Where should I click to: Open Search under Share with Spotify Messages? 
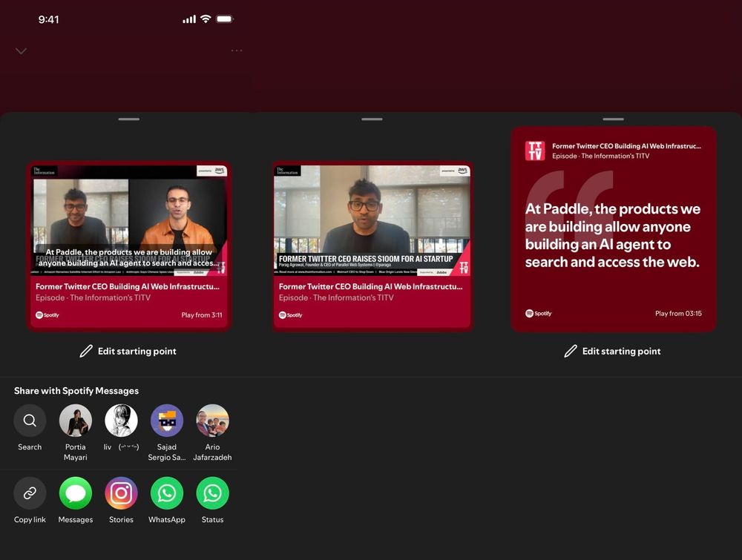(30, 421)
